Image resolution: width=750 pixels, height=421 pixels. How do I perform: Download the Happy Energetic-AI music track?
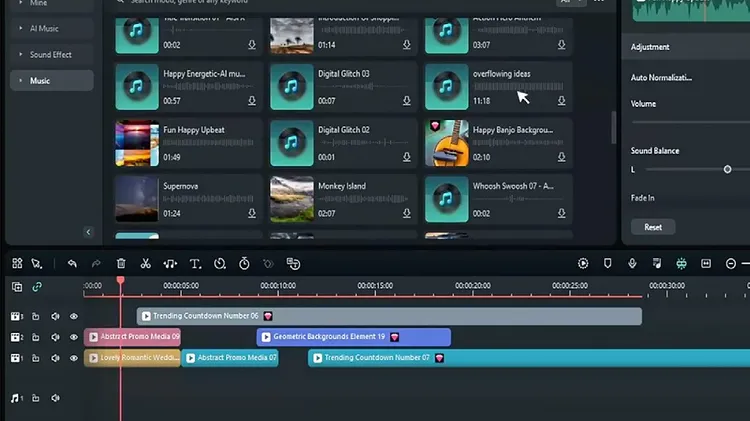tap(252, 100)
